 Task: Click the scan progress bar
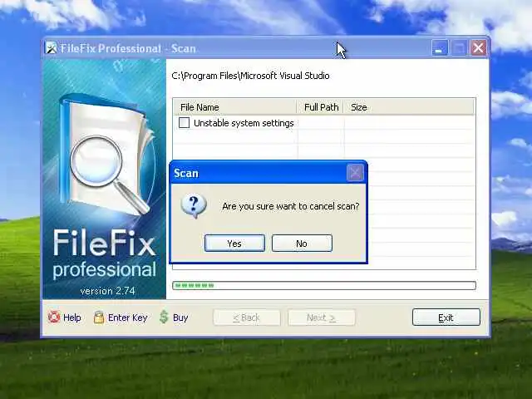(324, 285)
